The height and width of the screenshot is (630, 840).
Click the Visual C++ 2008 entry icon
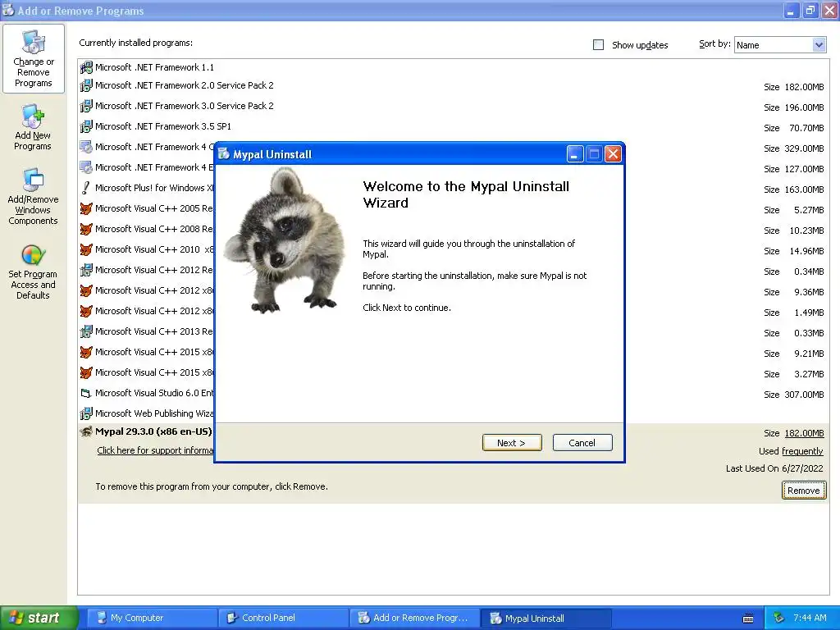pos(85,229)
